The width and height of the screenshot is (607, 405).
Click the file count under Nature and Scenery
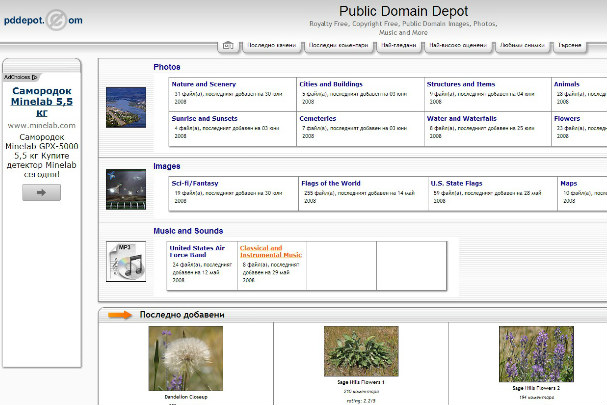pos(227,98)
